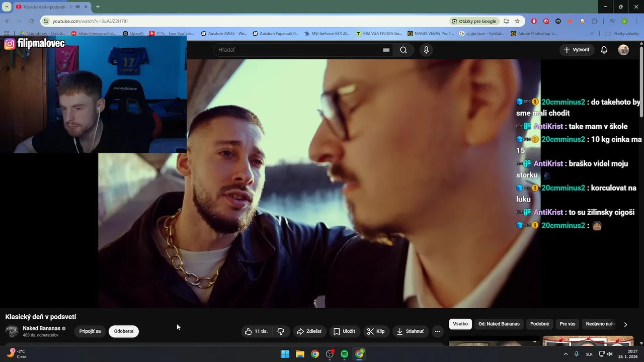Viewport: 644px width, 362px height.
Task: Open the Chrome extensions puzzle icon
Action: (594, 21)
